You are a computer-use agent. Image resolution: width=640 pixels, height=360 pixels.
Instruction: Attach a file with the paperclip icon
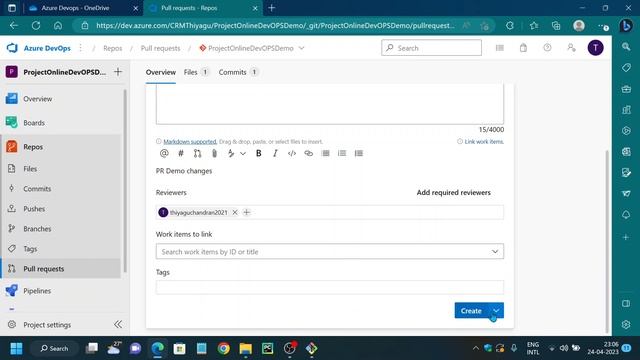(214, 153)
